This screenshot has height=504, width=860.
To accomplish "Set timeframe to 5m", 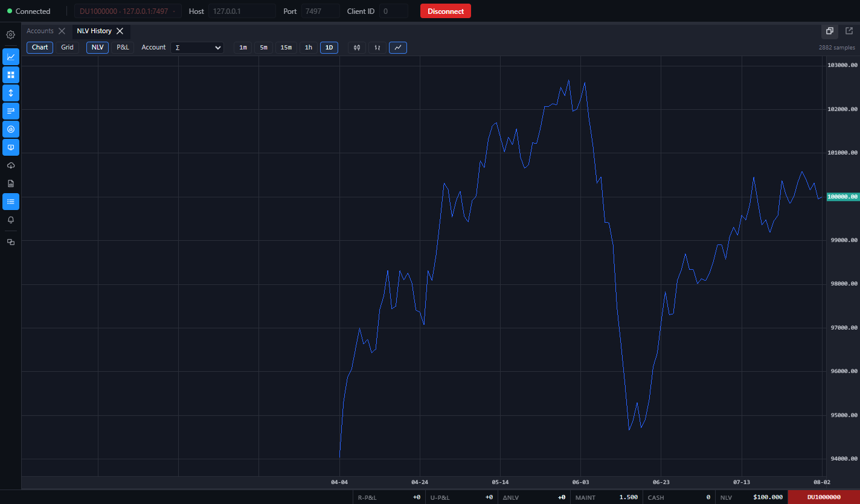I will 263,48.
